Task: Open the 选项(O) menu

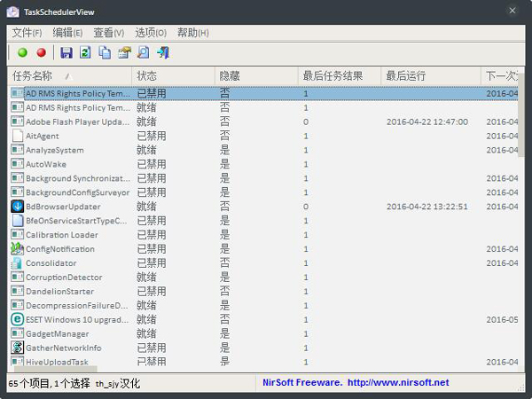Action: point(151,33)
